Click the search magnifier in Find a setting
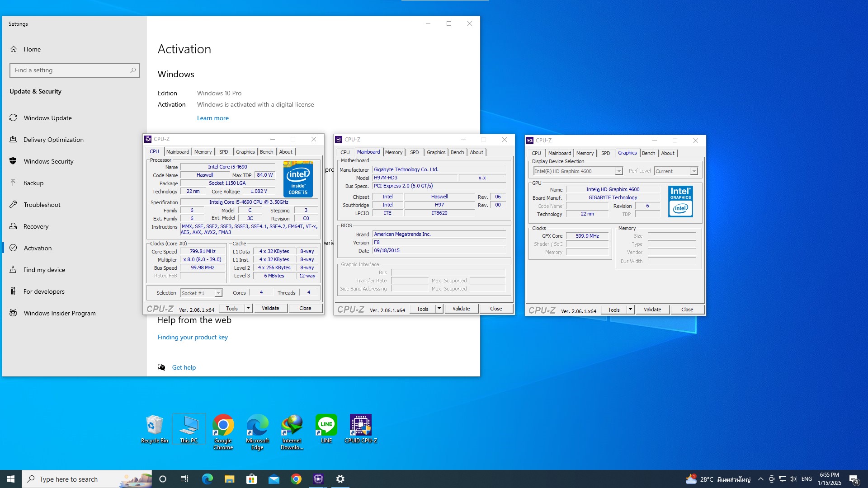Screen dimensions: 868x488 coord(133,70)
